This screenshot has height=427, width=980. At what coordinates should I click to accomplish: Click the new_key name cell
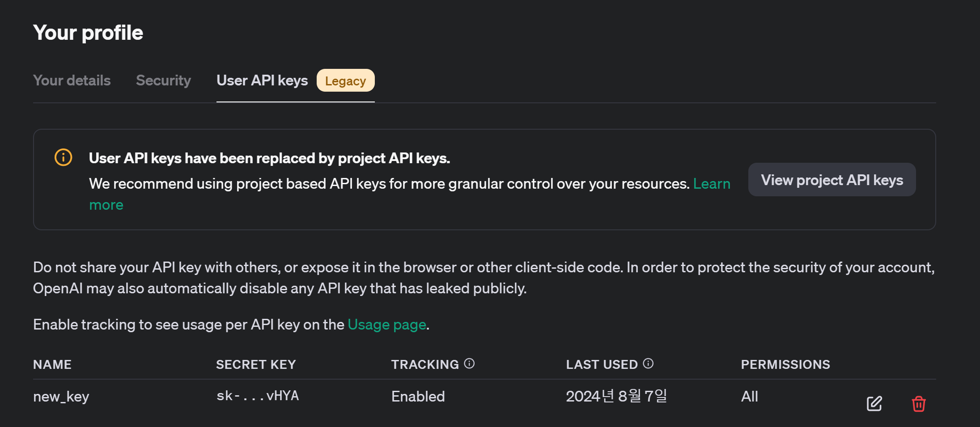tap(61, 397)
